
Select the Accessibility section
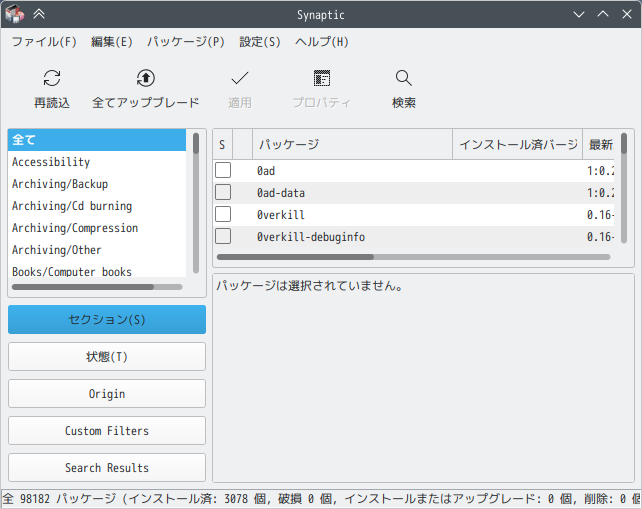click(97, 162)
